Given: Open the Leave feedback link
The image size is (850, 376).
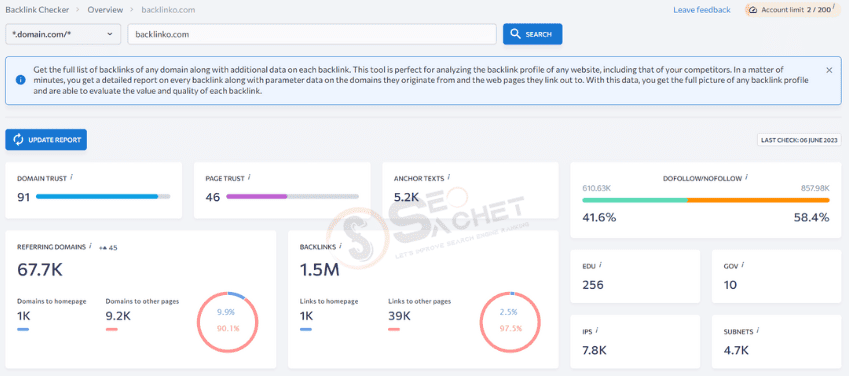Looking at the screenshot, I should point(701,10).
